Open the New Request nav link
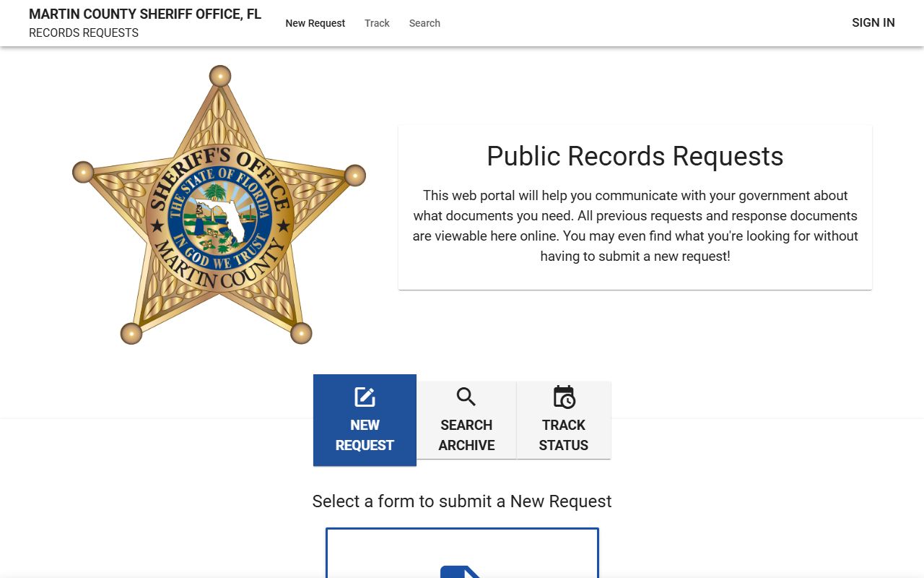Screen dimensions: 924x578 tap(315, 23)
